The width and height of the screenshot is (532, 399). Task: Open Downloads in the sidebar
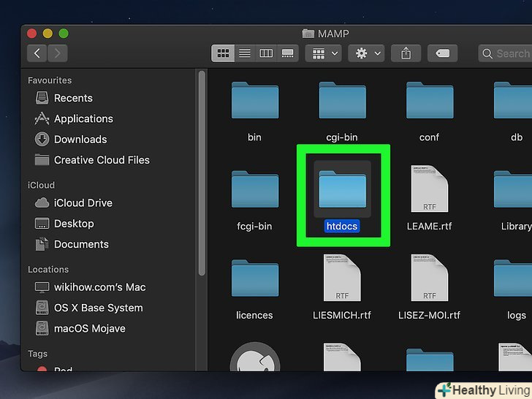(x=71, y=140)
